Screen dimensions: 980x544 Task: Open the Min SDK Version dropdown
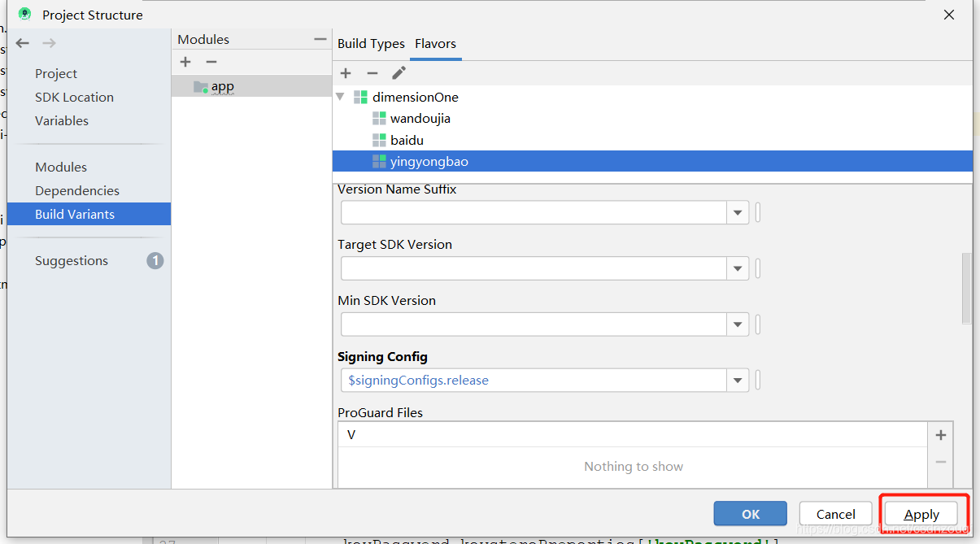point(738,324)
